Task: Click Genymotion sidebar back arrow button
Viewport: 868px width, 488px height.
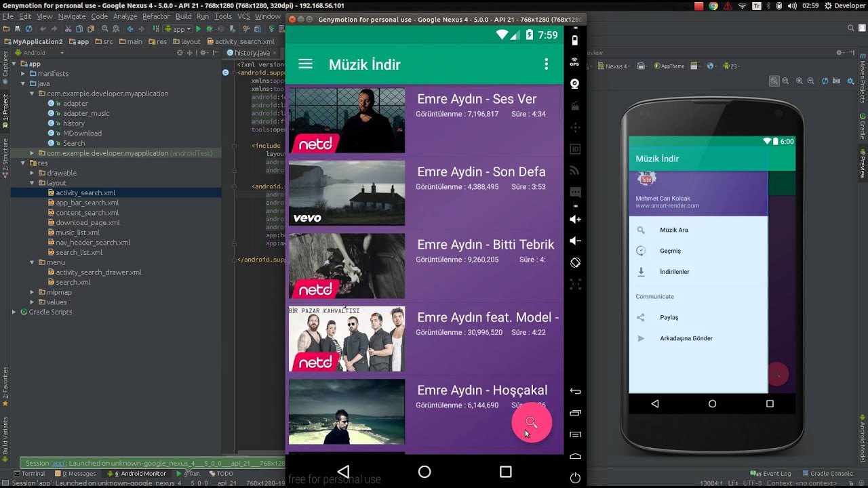Action: point(575,391)
